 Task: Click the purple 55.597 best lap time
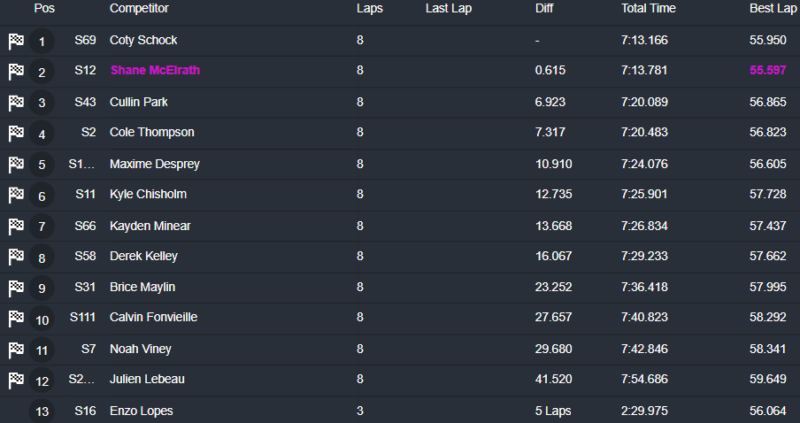tap(767, 70)
